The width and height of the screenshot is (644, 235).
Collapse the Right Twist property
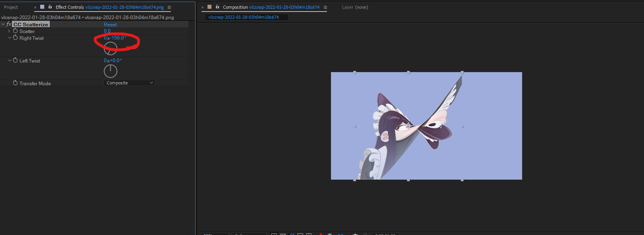[x=9, y=38]
